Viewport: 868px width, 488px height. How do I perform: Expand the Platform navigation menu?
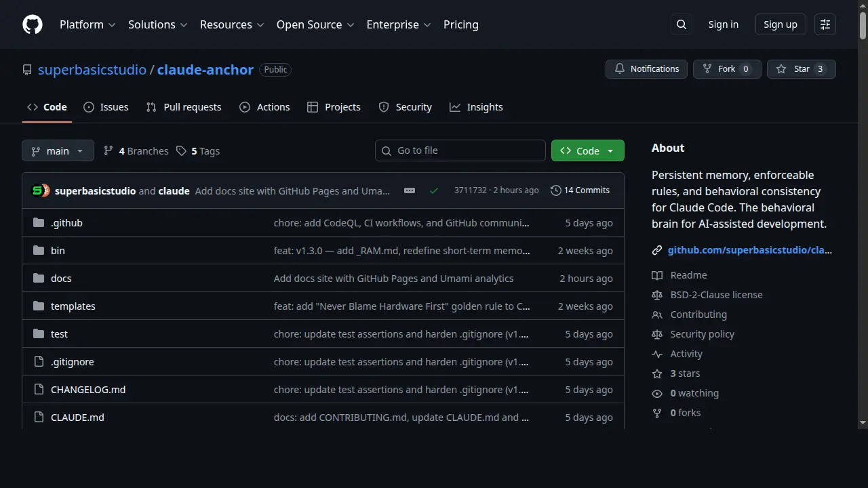point(87,24)
